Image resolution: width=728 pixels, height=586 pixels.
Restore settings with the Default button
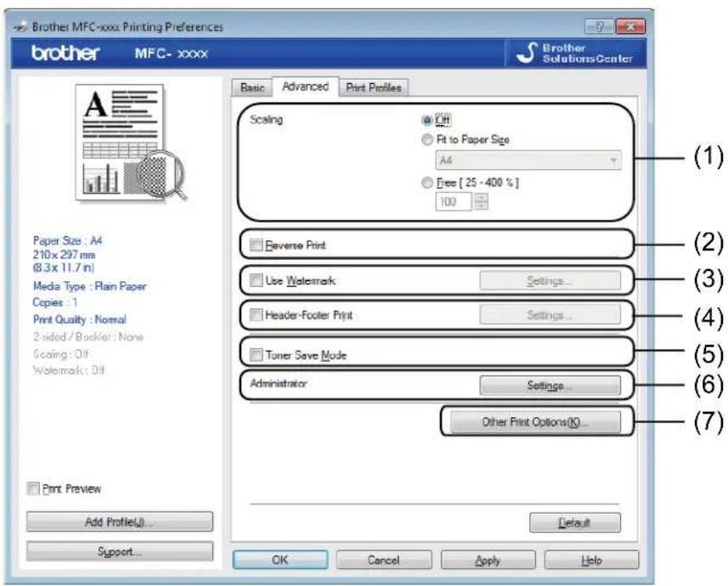[574, 522]
